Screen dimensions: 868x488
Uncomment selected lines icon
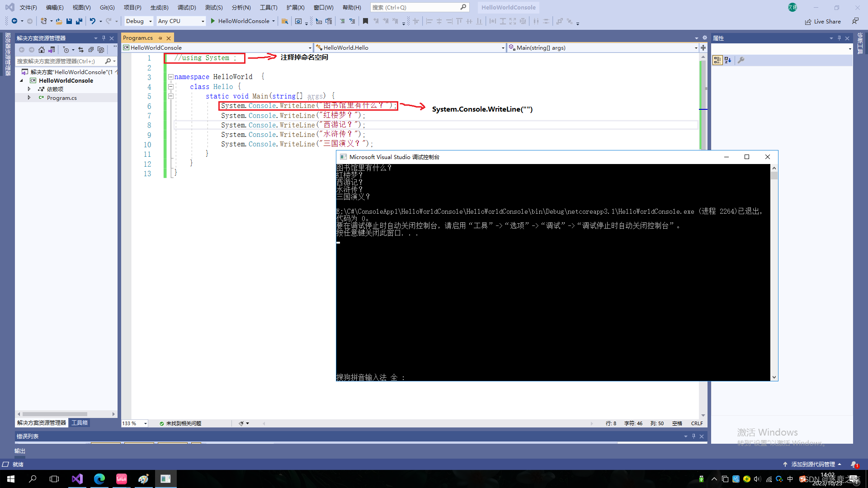coord(352,21)
